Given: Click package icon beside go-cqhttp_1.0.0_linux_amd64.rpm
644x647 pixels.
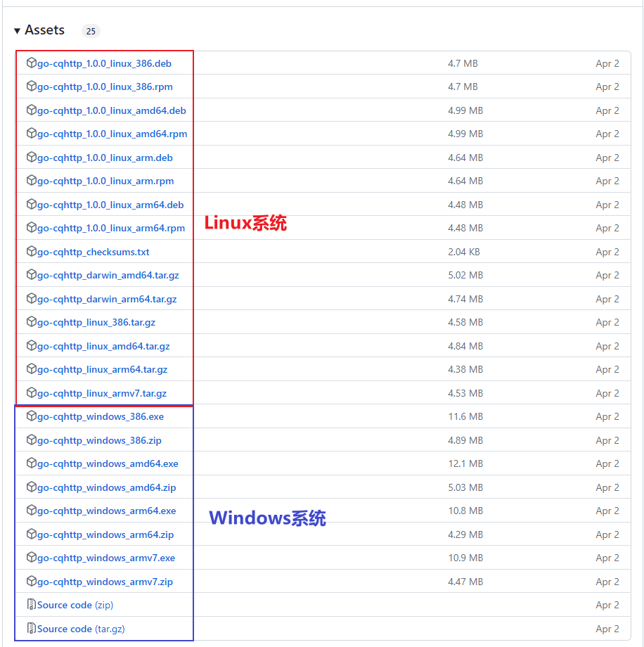Looking at the screenshot, I should (x=32, y=134).
